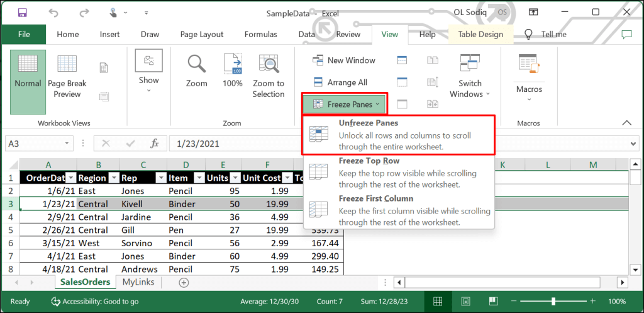Expand the Freeze Panes dropdown
644x313 pixels.
pyautogui.click(x=345, y=104)
